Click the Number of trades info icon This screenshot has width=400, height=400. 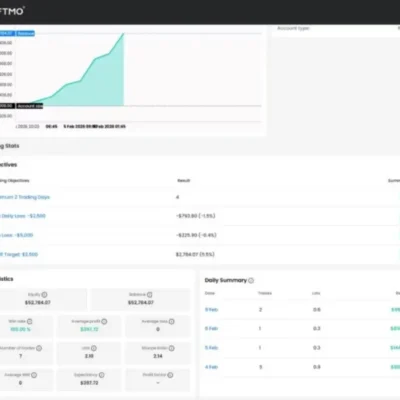[x=39, y=348]
